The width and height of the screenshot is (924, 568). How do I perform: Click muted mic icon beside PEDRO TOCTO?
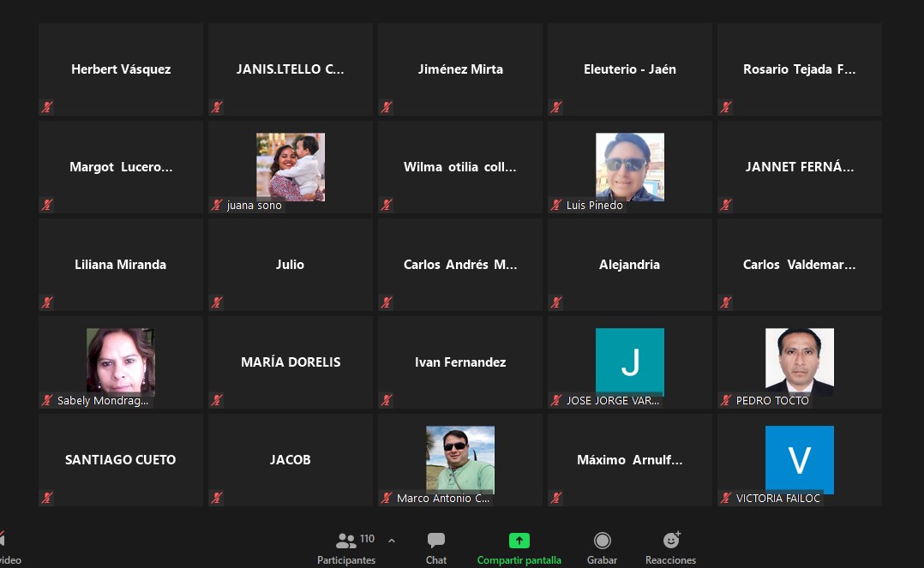727,400
